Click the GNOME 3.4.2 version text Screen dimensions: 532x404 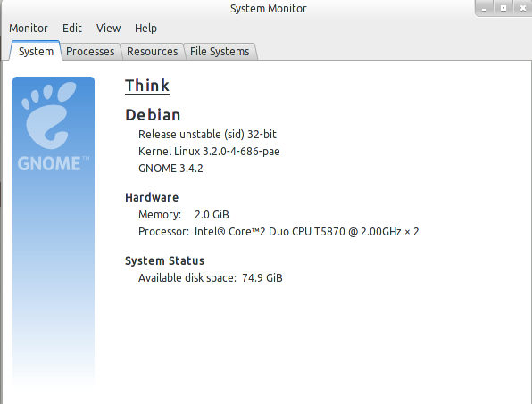point(170,168)
